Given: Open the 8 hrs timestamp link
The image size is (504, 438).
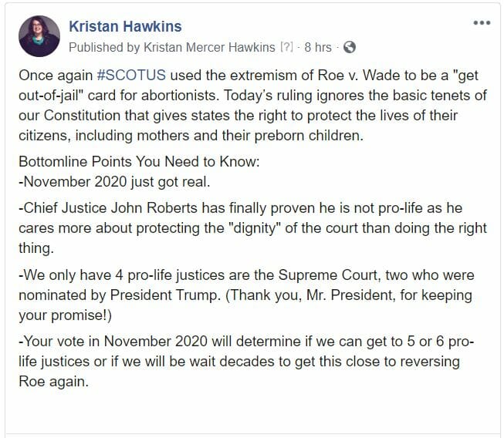Looking at the screenshot, I should pyautogui.click(x=317, y=47).
